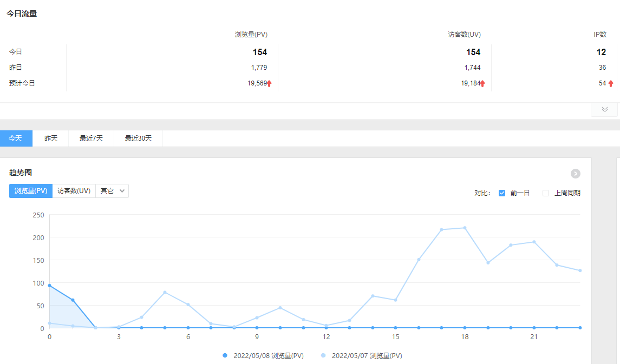Enable the 上周同期 comparison checkbox
Viewport: 620px width, 364px height.
tap(546, 193)
